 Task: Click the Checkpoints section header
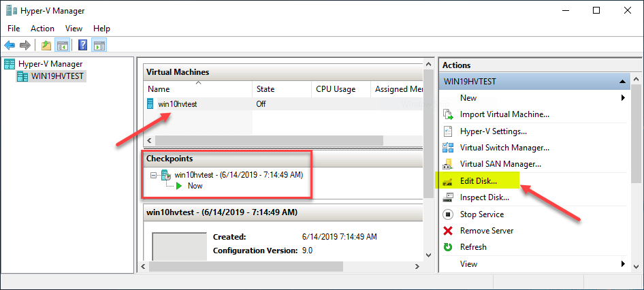[x=283, y=159]
